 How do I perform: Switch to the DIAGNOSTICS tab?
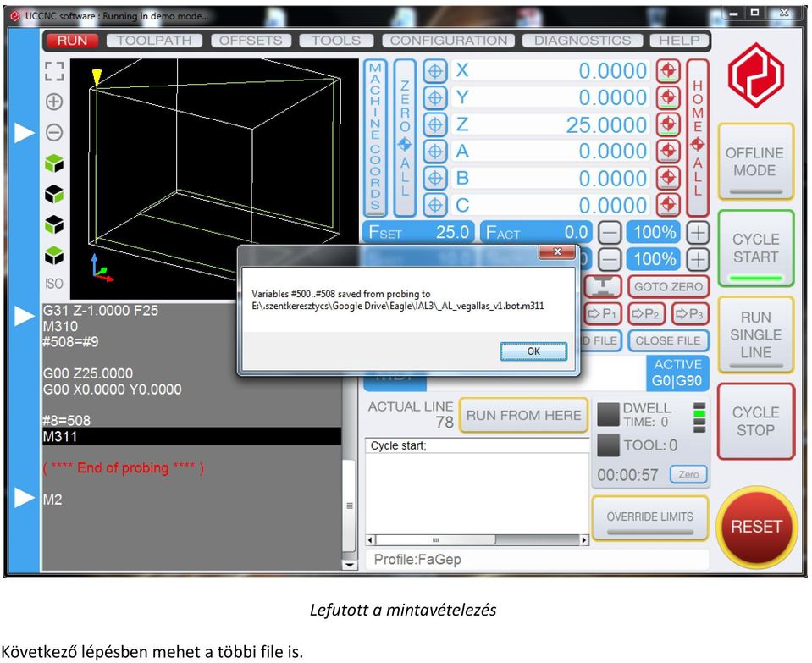[x=583, y=41]
